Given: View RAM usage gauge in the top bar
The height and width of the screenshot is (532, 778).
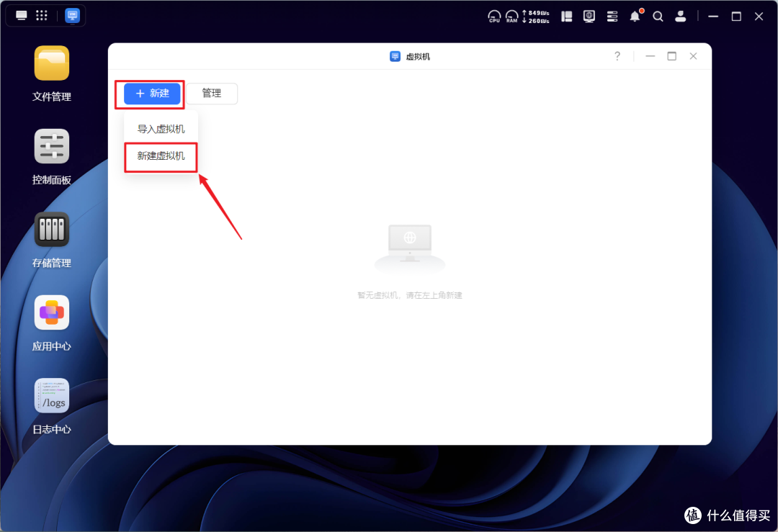Looking at the screenshot, I should tap(511, 17).
